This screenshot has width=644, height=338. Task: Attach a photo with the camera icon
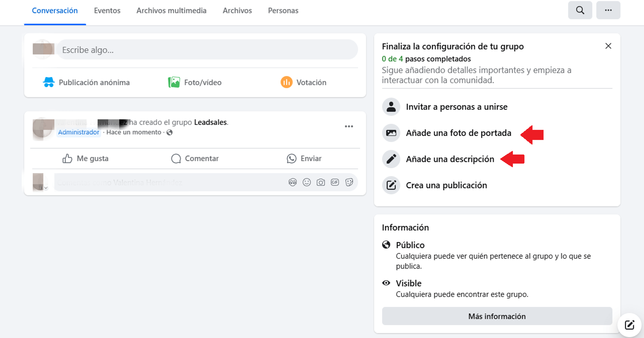[x=321, y=182]
